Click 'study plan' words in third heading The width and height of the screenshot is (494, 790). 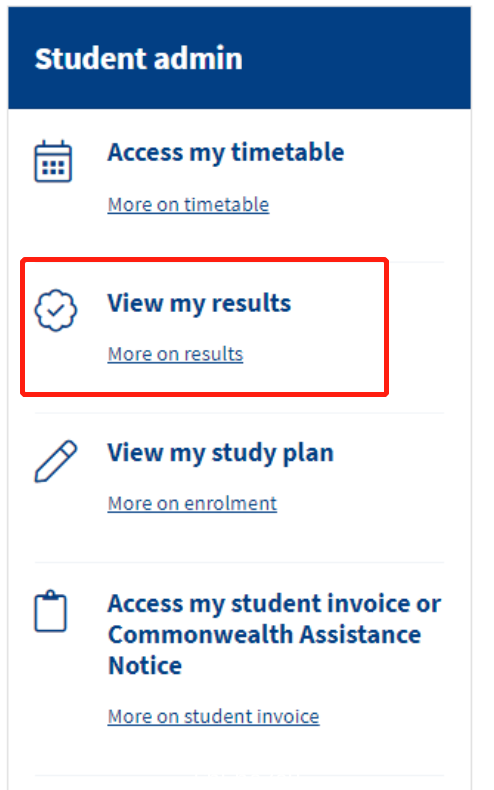tap(272, 453)
